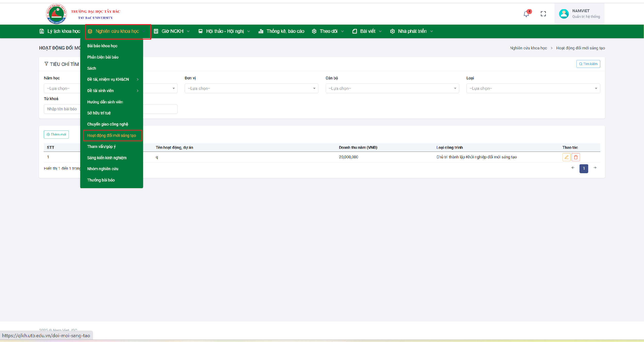Click the 20,000,000 revenue cell

pyautogui.click(x=348, y=157)
